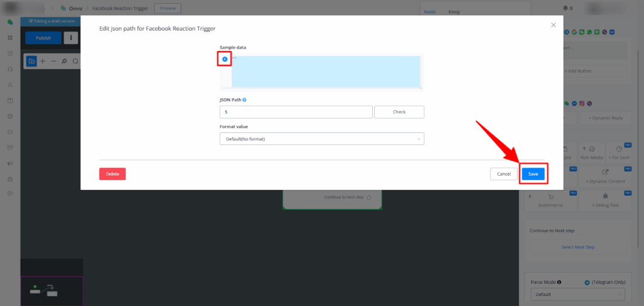This screenshot has height=306, width=644.
Task: Click into the Sample data text area
Action: 325,72
